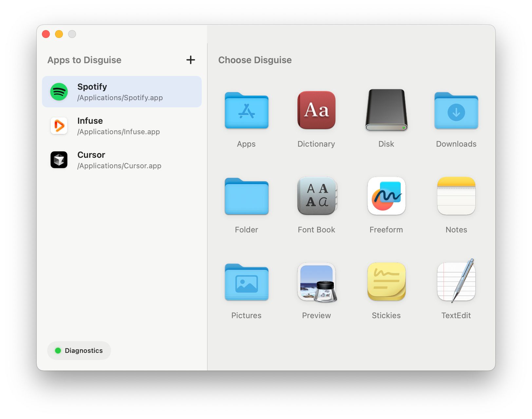Open the Diagnostics panel
The width and height of the screenshot is (532, 419).
[79, 351]
